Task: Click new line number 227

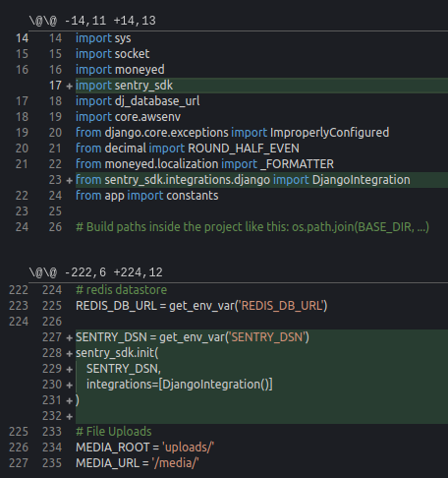Action: click(52, 337)
